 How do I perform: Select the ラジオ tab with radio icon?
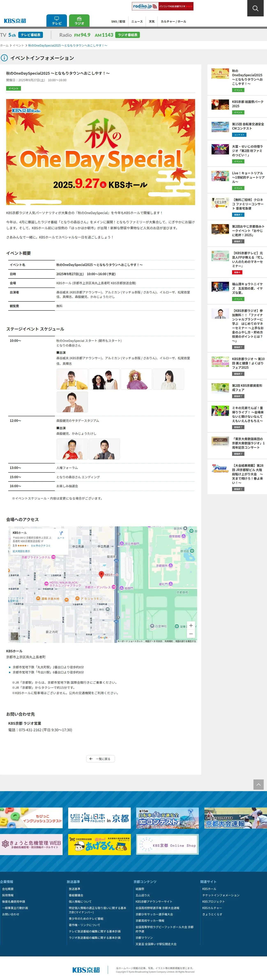click(79, 21)
